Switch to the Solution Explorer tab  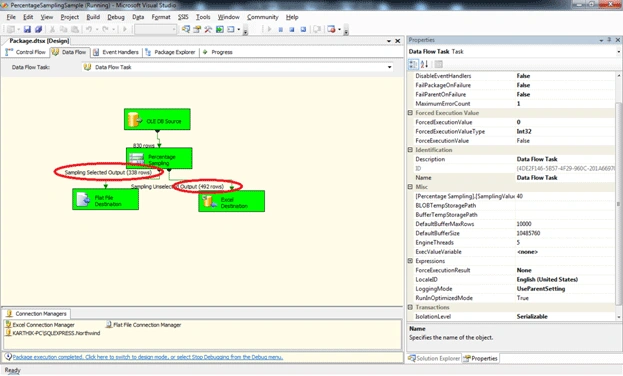[x=434, y=359]
